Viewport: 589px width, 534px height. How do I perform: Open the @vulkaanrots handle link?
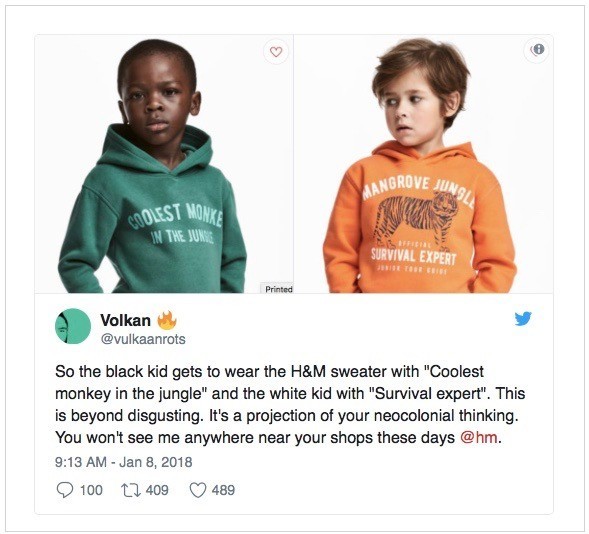(143, 339)
